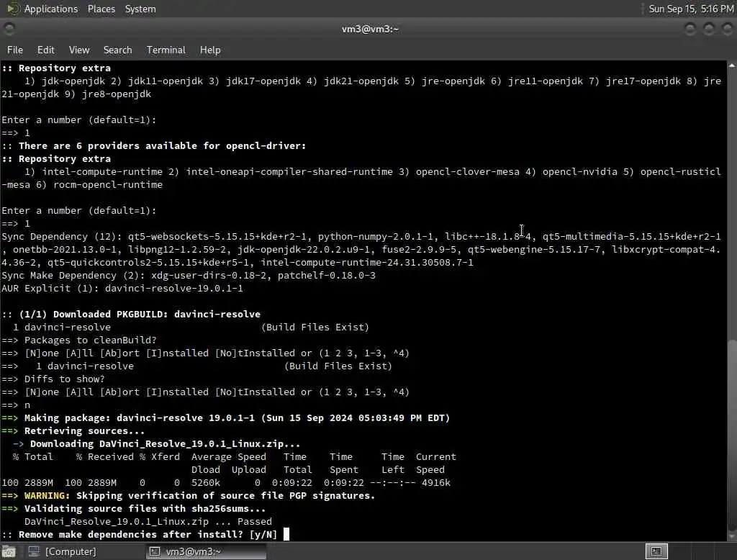Click the 'WARNING:' text in the terminal
Viewport: 737px width, 560px height.
[47, 496]
